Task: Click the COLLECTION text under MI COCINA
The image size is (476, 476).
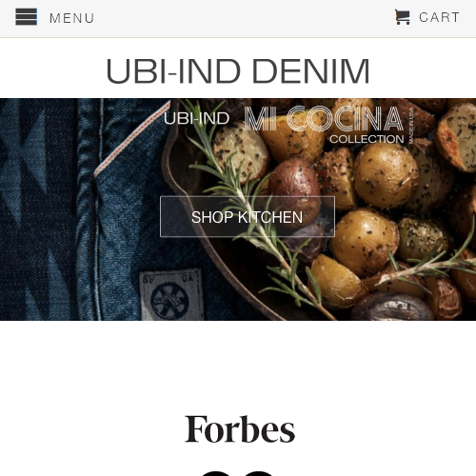Action: [367, 139]
